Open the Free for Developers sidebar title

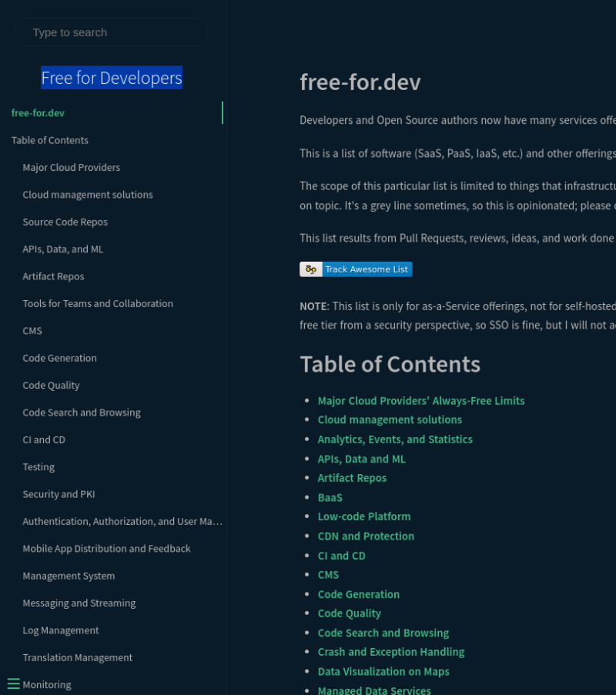pyautogui.click(x=112, y=78)
